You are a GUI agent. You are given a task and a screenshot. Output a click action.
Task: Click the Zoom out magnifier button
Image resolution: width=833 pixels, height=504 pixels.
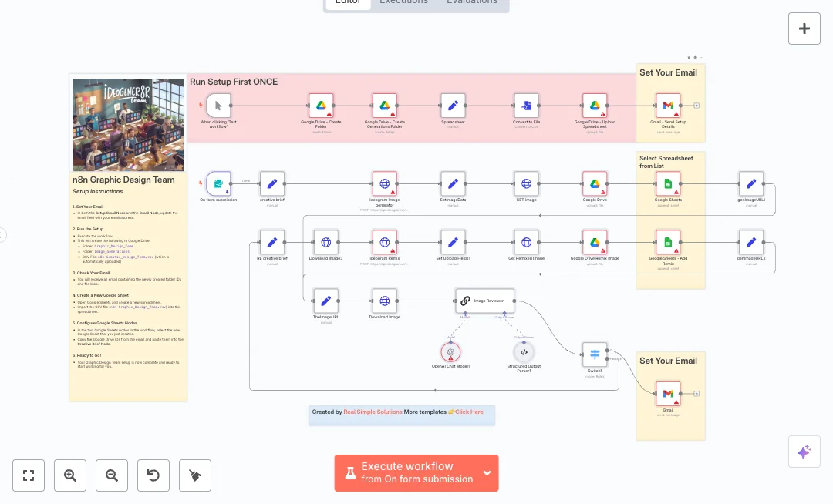click(x=112, y=475)
